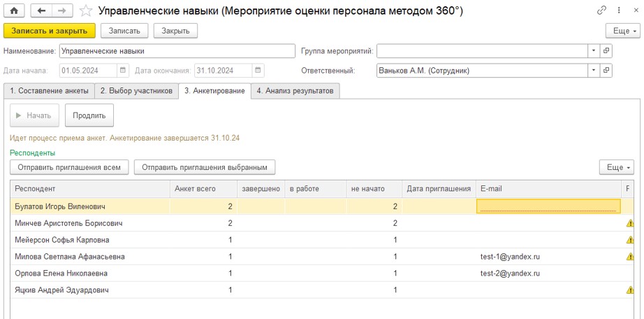Select row Яцкив Андрей Эдуардович
Image resolution: width=644 pixels, height=319 pixels.
coord(322,290)
